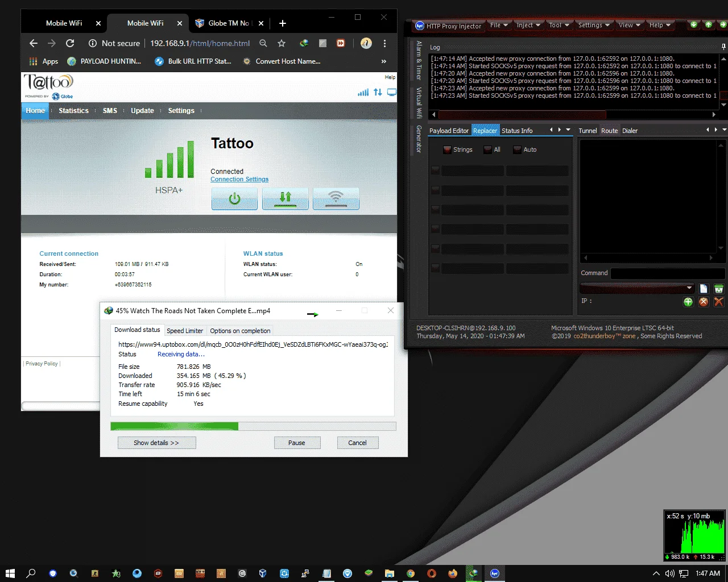This screenshot has height=582, width=728.
Task: Click the volume icon in system tray
Action: [x=670, y=573]
